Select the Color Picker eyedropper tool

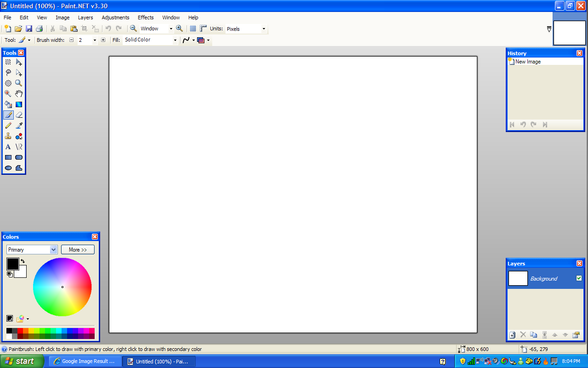pos(19,126)
